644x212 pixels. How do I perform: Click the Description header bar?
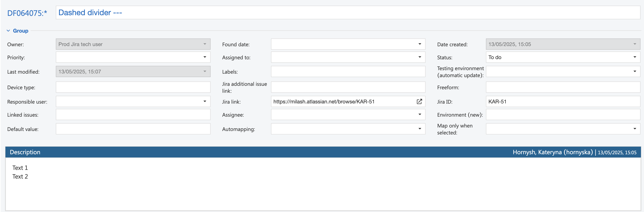[x=250, y=152]
